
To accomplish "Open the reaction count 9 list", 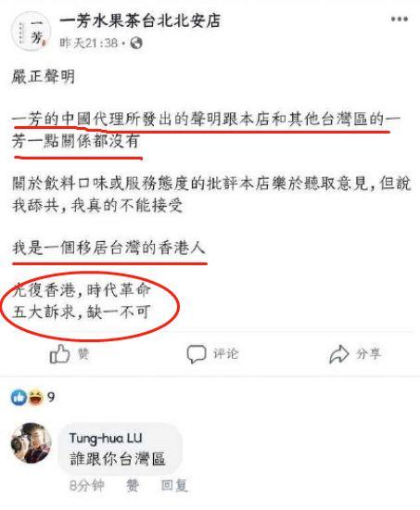I will click(x=51, y=397).
